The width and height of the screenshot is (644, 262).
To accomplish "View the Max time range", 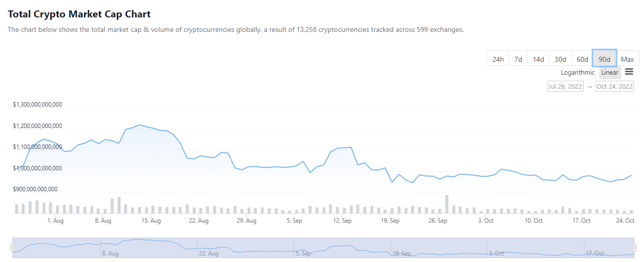I will 628,59.
